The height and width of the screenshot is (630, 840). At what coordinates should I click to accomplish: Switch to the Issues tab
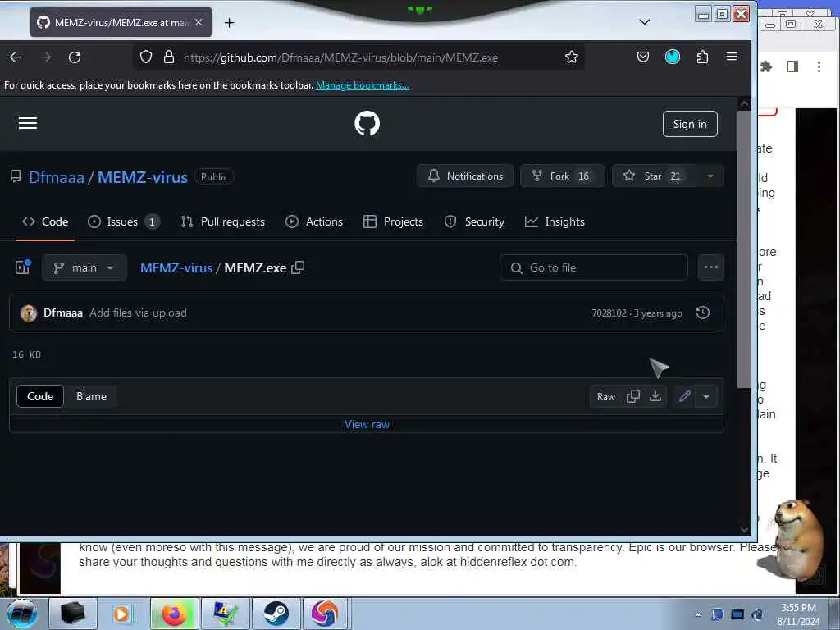pos(123,221)
